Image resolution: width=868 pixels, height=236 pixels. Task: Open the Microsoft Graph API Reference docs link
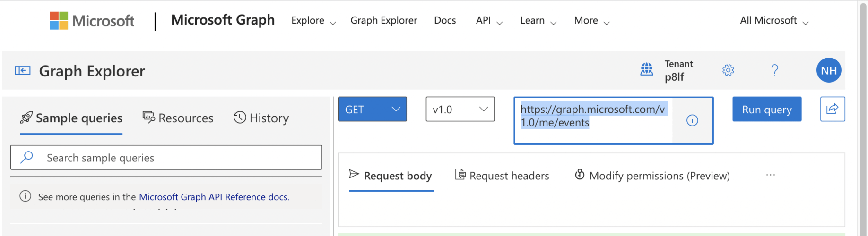click(x=214, y=197)
